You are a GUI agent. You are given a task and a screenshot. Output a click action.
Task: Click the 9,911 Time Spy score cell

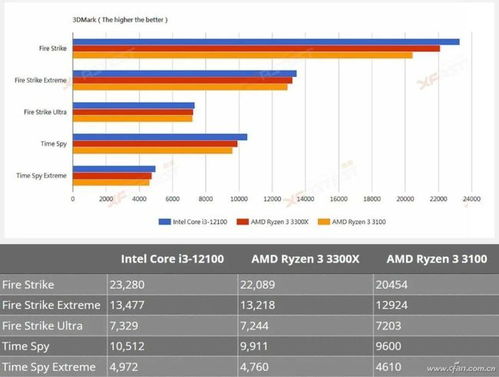[x=306, y=346]
